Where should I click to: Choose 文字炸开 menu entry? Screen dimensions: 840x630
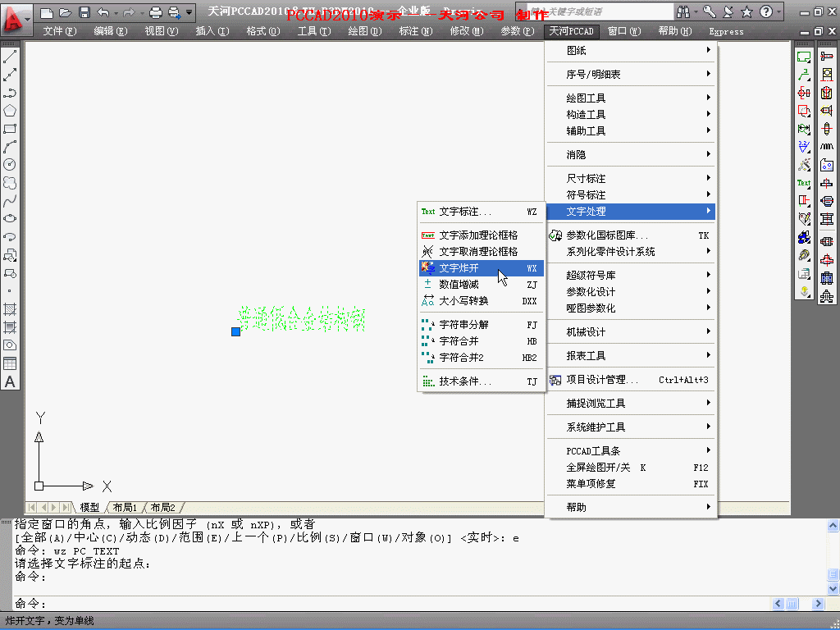point(481,268)
